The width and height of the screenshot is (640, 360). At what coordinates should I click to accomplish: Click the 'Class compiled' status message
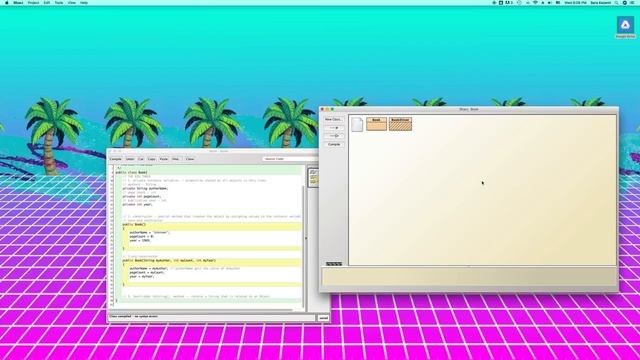[x=133, y=316]
